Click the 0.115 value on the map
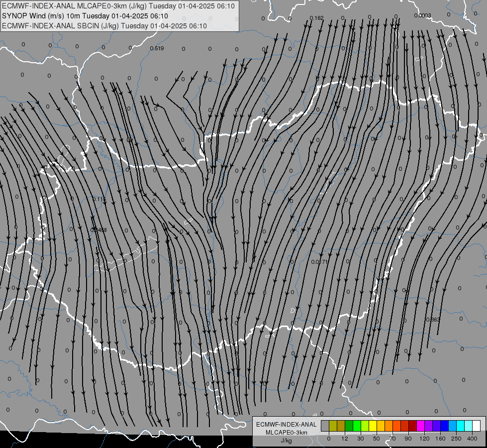The height and width of the screenshot is (448, 487). (x=99, y=199)
